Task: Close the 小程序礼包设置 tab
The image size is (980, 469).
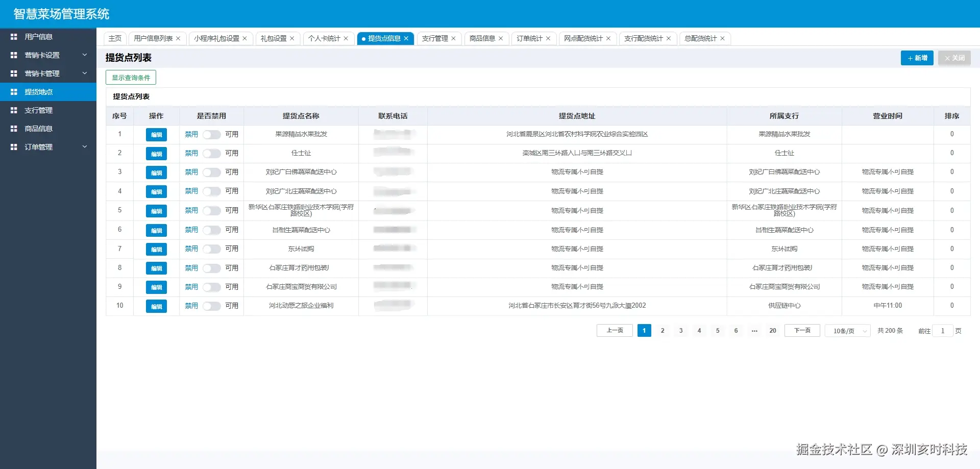Action: (x=244, y=38)
